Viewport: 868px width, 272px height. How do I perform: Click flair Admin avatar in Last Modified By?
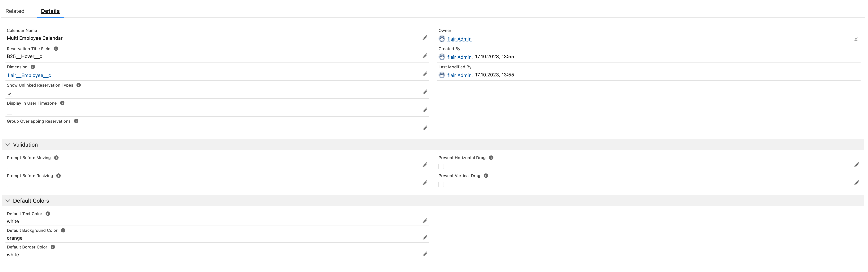[442, 75]
